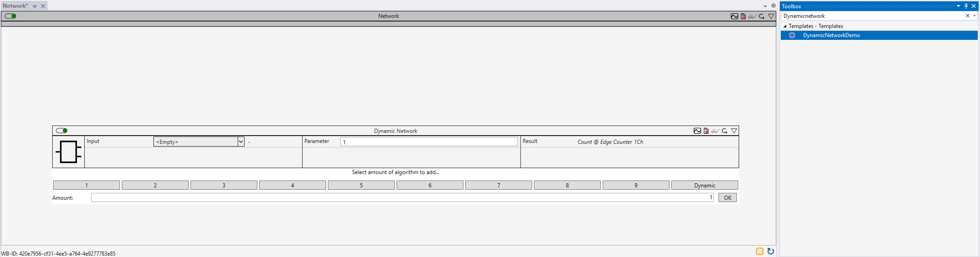The image size is (980, 257).
Task: Click the algorithm amount button 8
Action: [x=567, y=185]
